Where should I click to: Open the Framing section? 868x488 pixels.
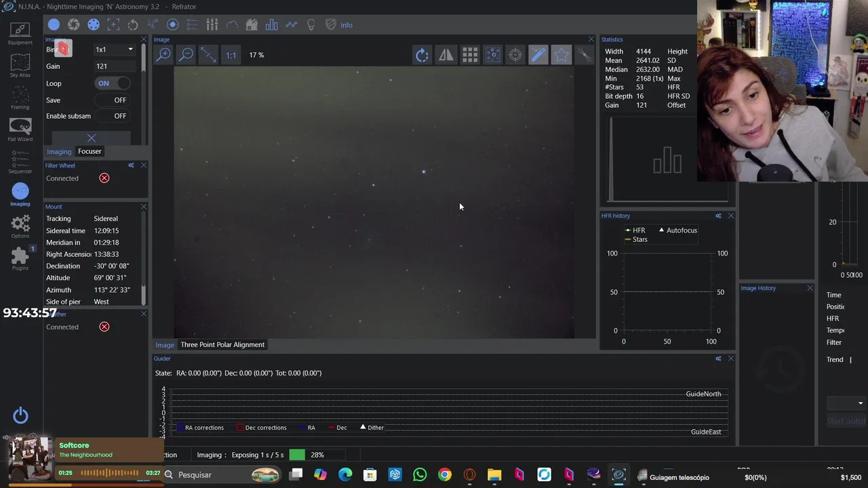click(20, 98)
